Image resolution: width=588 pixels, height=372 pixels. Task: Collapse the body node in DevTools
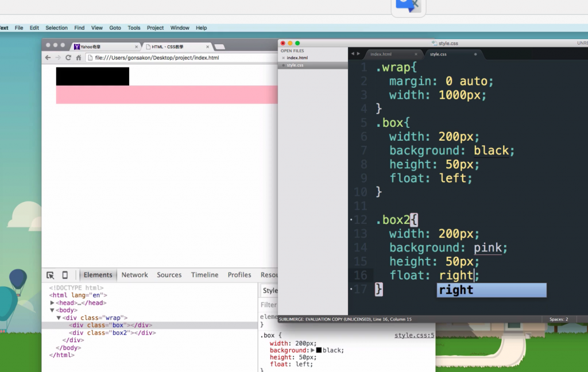(x=52, y=310)
